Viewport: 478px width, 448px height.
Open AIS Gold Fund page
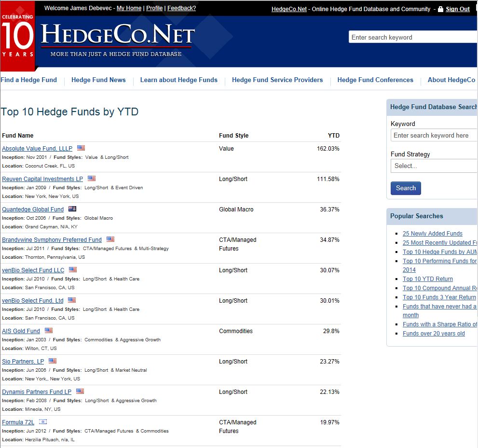click(x=21, y=331)
